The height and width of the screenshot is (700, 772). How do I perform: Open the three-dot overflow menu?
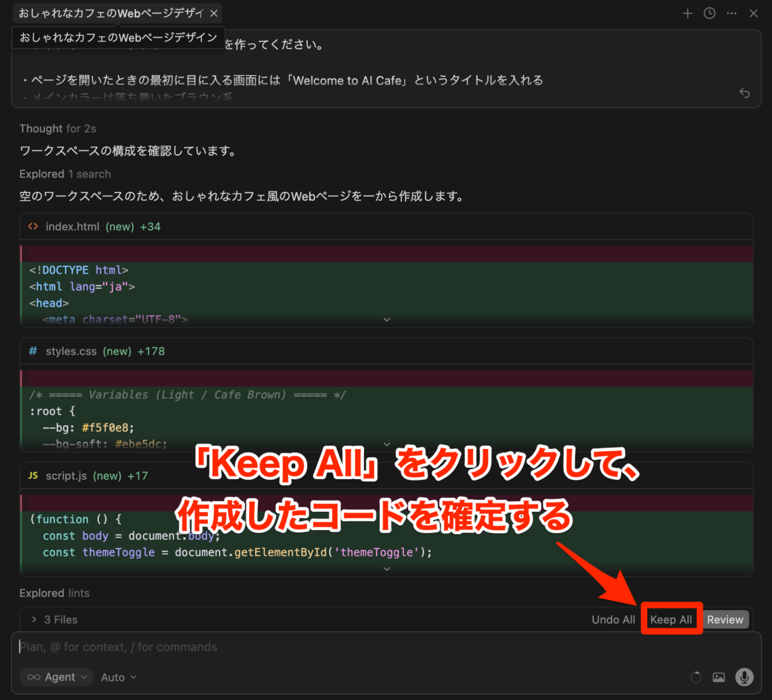pyautogui.click(x=731, y=13)
